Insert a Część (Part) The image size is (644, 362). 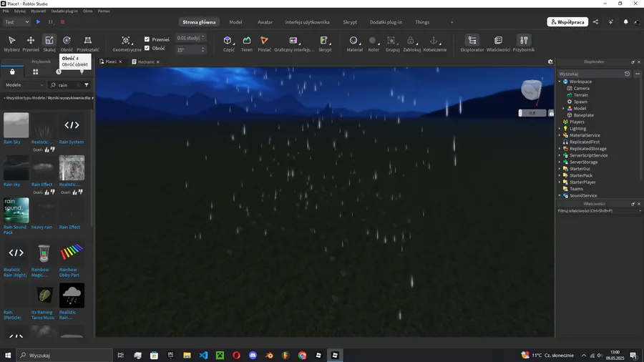228,43
